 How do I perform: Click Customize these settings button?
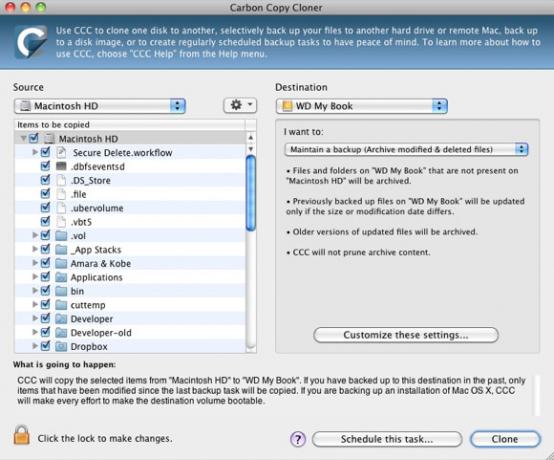pyautogui.click(x=406, y=335)
